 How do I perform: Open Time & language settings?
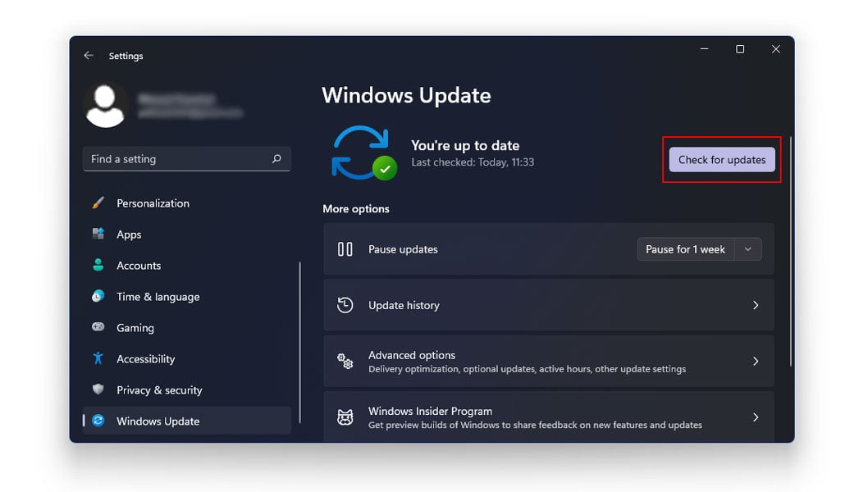coord(186,296)
